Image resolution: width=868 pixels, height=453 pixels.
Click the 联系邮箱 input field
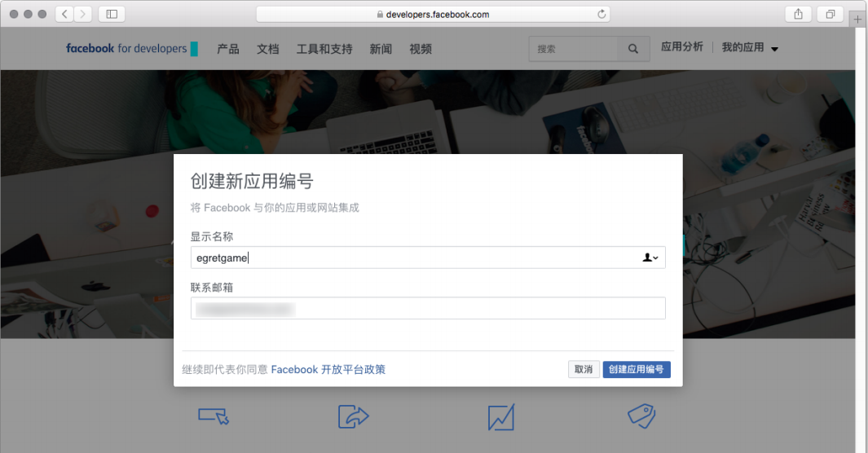click(x=428, y=308)
